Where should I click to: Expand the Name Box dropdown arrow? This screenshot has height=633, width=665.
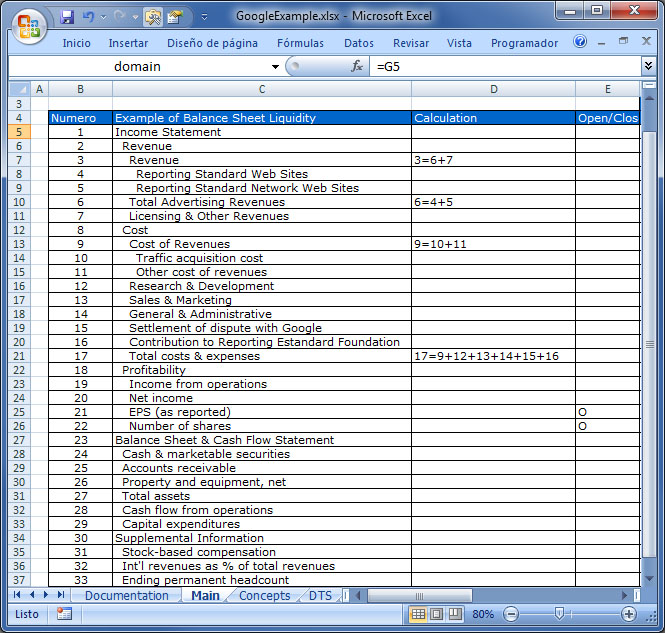click(275, 67)
